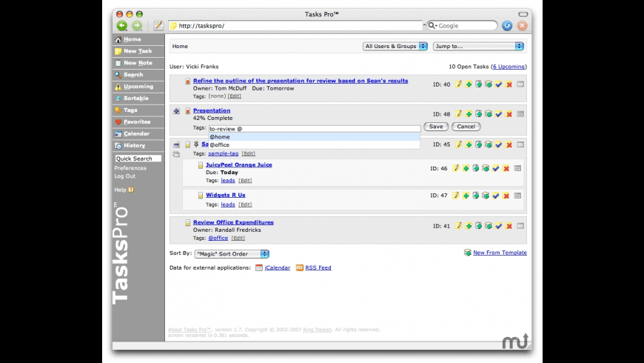
Task: Click the tags input containing to-review @
Action: coord(315,129)
